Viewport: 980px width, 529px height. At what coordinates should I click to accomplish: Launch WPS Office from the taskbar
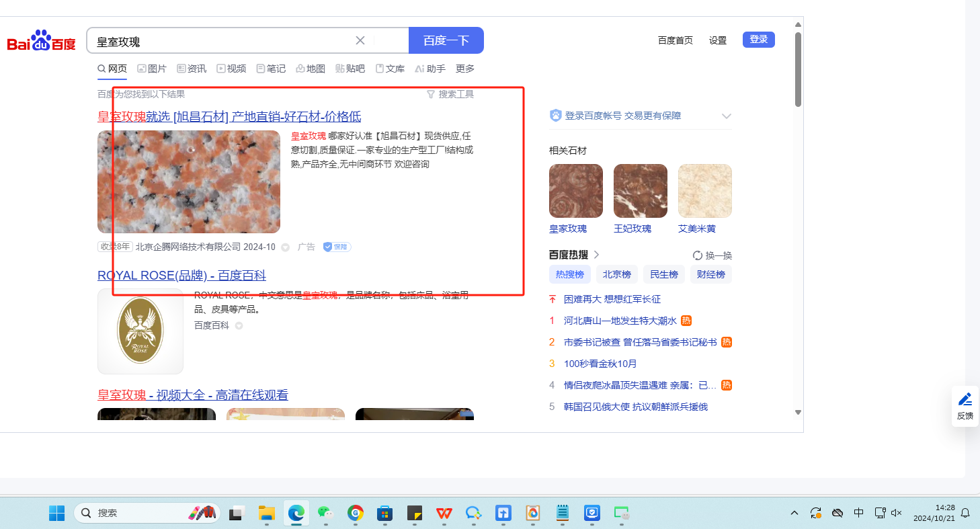[444, 513]
